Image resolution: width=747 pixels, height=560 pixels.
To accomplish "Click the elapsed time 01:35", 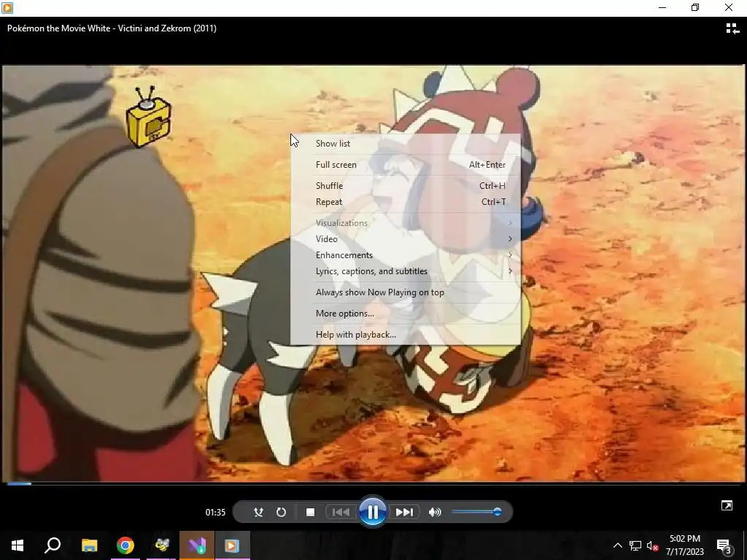I will tap(215, 513).
